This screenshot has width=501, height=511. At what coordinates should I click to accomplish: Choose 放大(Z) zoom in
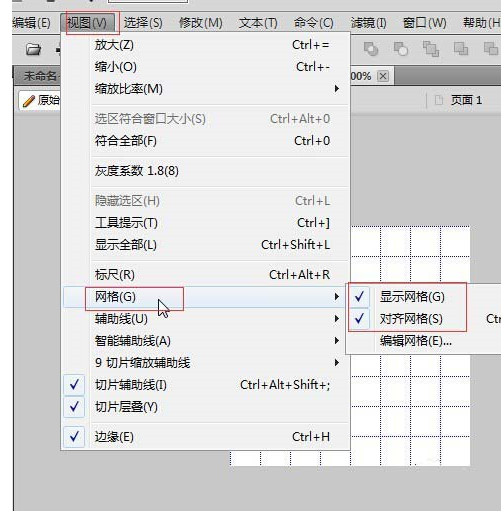click(206, 45)
